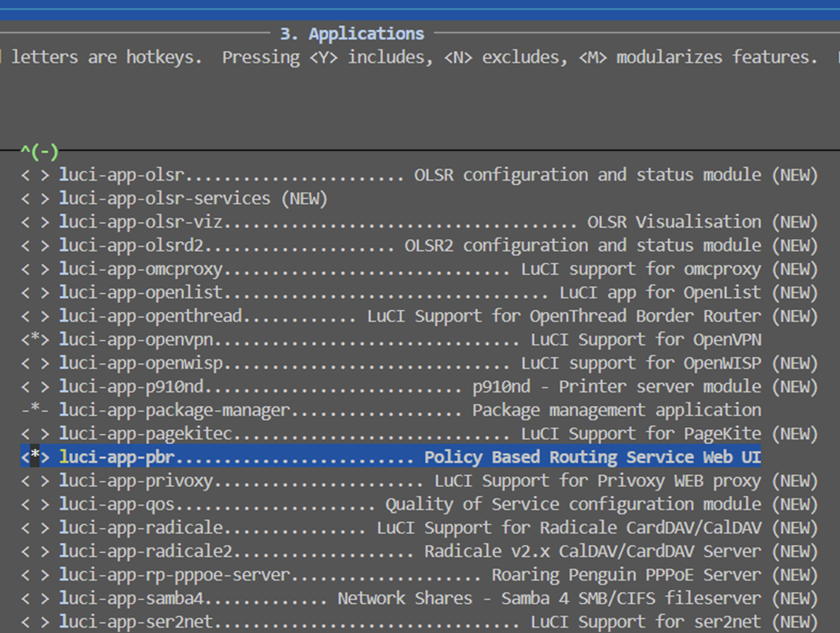The width and height of the screenshot is (840, 633).
Task: Select the luci-app-openwisp entry
Action: coord(419,363)
